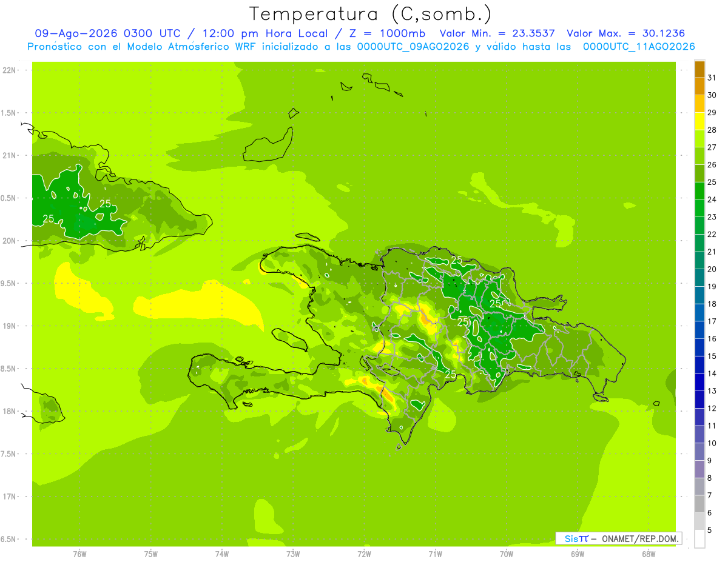The height and width of the screenshot is (562, 728).
Task: Click the 17N latitude axis label
Action: point(10,497)
